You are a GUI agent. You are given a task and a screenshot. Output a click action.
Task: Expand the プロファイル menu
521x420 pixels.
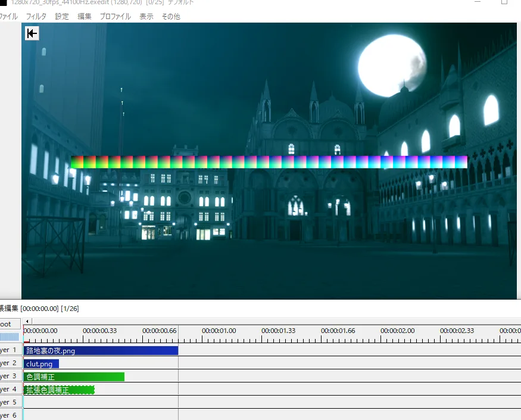[x=115, y=17]
